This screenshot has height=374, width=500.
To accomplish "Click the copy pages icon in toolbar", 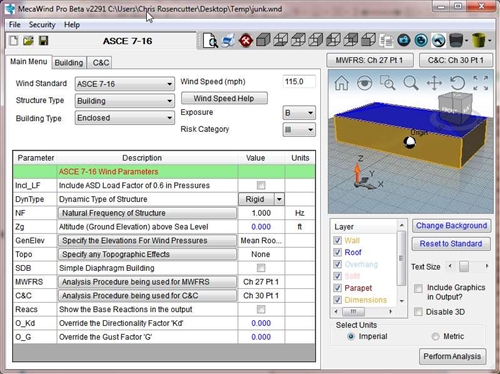I will (386, 41).
